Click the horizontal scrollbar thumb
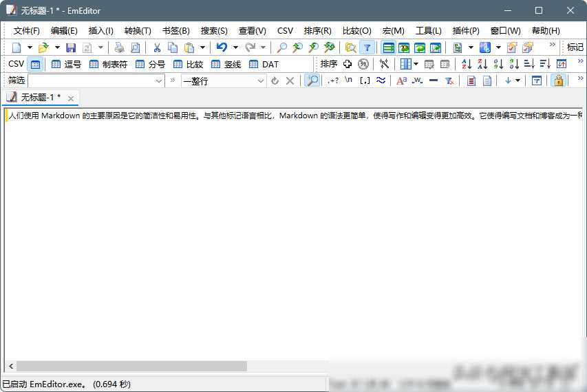Image resolution: width=587 pixels, height=392 pixels. pos(131,366)
